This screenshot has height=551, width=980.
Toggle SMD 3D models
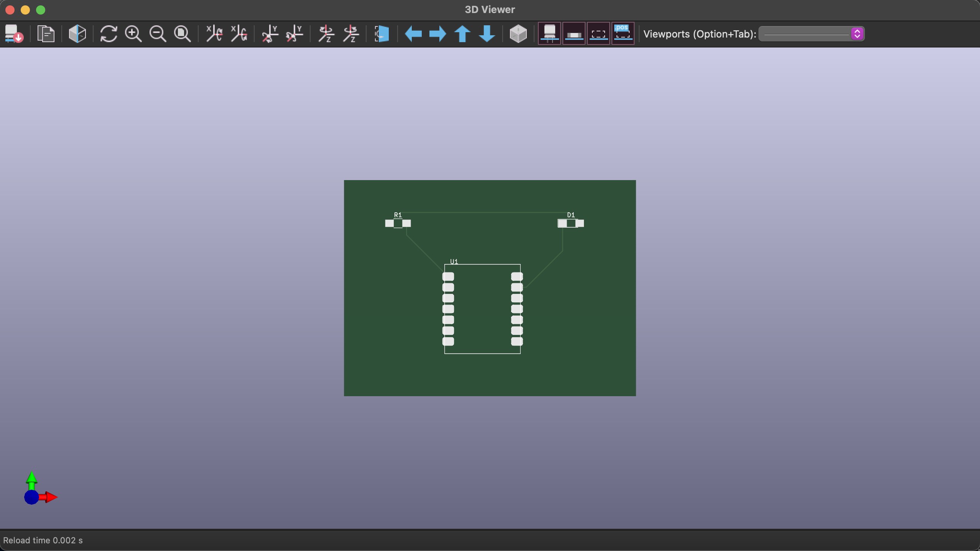coord(574,34)
